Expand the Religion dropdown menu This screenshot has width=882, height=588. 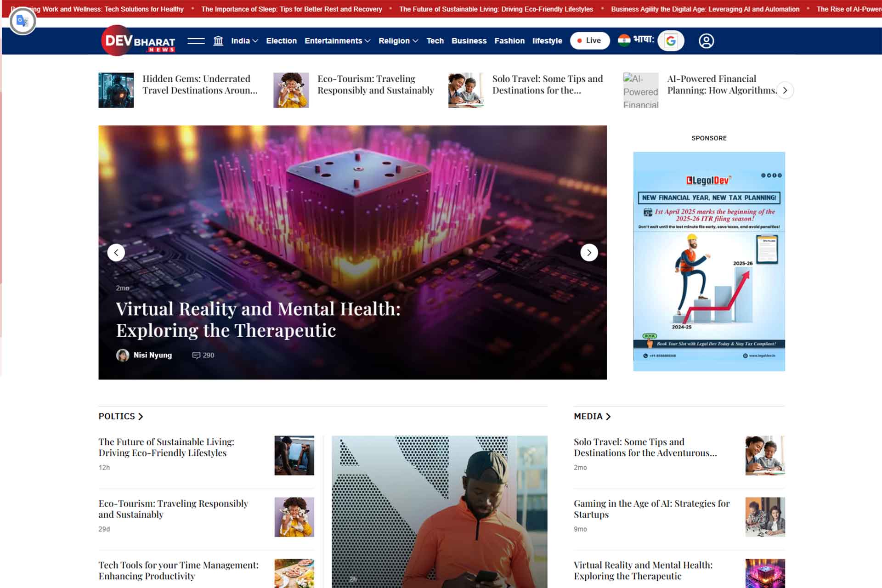point(398,41)
